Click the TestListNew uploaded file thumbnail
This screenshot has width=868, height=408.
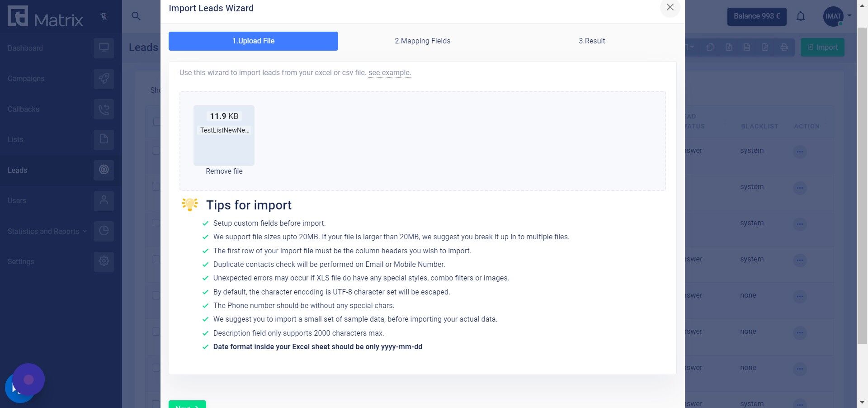(224, 135)
